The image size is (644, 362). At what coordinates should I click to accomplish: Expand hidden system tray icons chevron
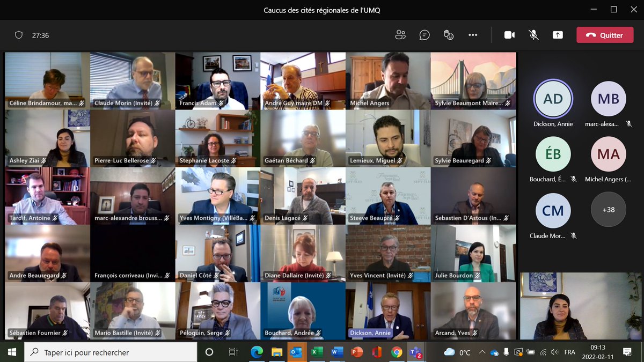482,352
